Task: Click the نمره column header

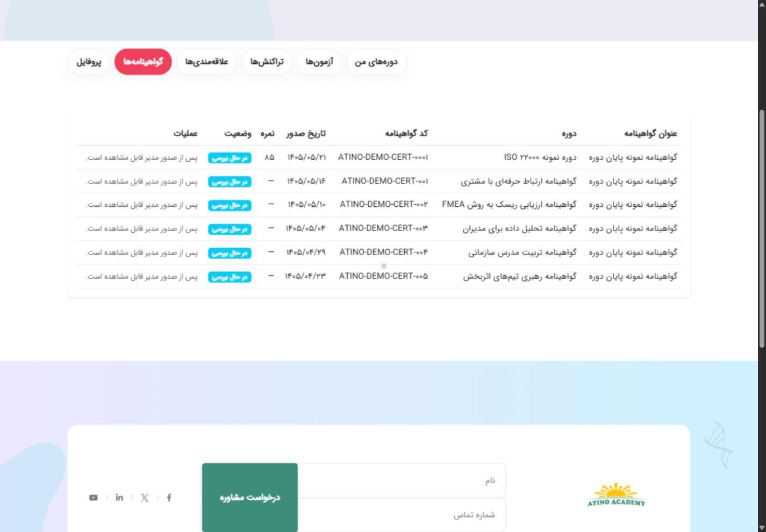Action: click(x=268, y=133)
